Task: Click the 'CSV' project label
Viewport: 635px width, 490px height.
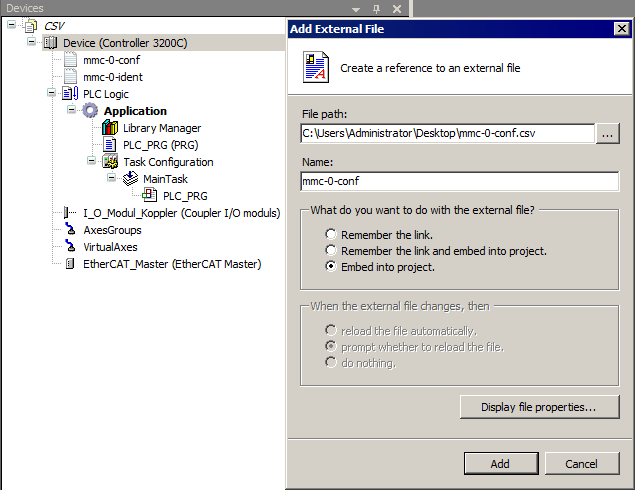Action: click(x=54, y=26)
